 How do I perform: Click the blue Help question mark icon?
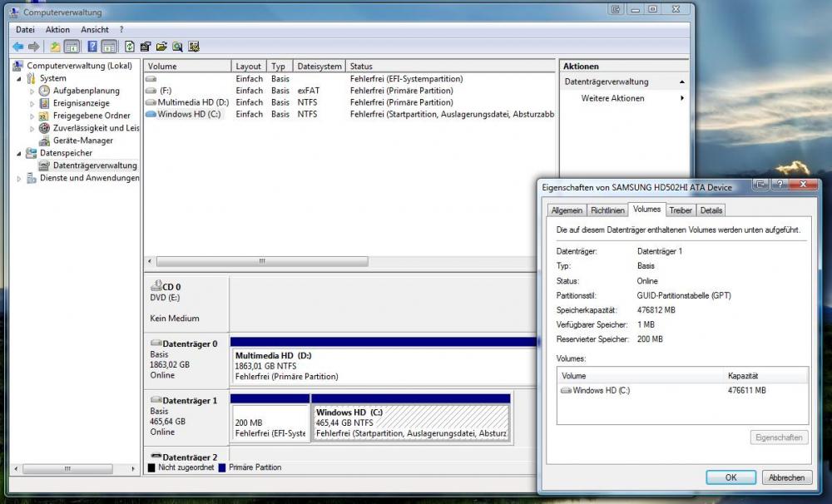[x=92, y=47]
